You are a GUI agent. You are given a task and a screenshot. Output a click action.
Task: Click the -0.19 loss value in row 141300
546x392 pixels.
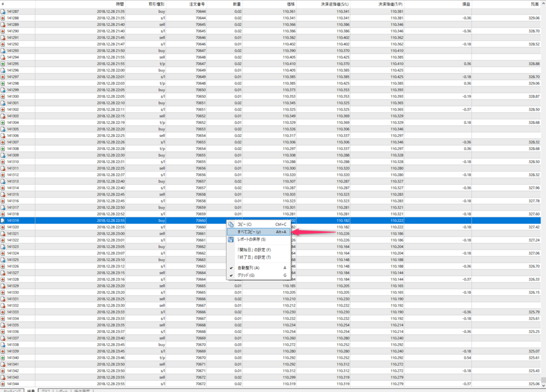(x=467, y=97)
